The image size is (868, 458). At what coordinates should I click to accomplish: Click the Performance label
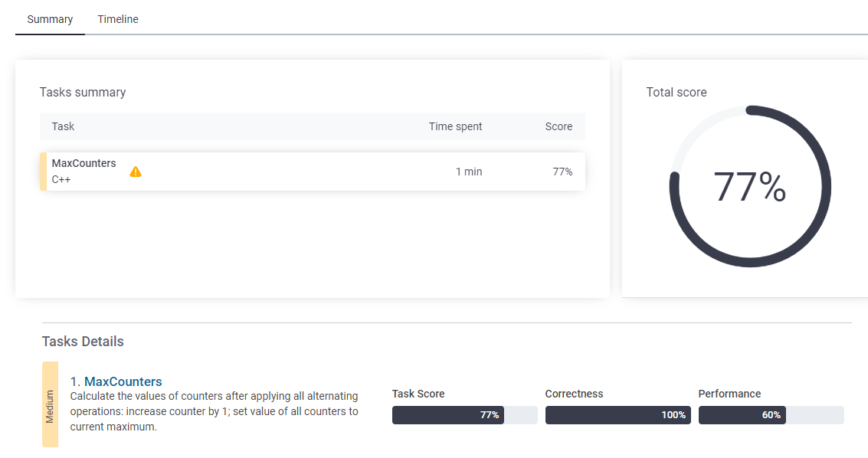(x=729, y=394)
